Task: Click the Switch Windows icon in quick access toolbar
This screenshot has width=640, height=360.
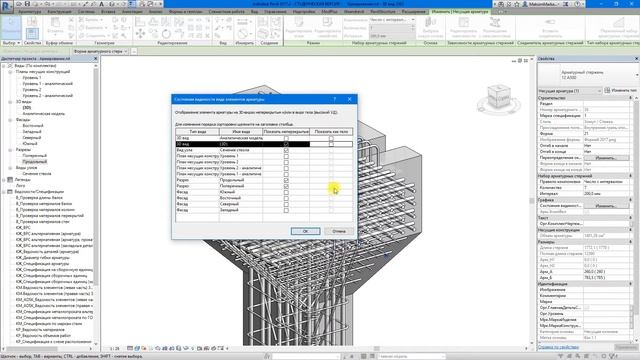Action: (150, 4)
